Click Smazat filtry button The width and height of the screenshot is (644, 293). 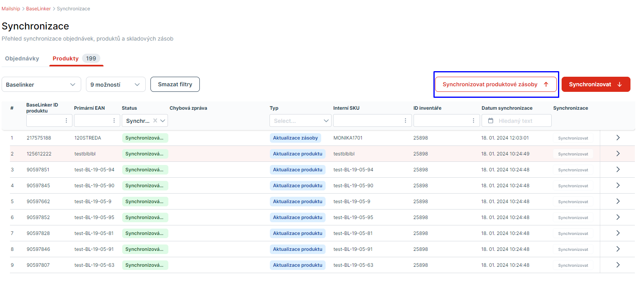click(175, 84)
